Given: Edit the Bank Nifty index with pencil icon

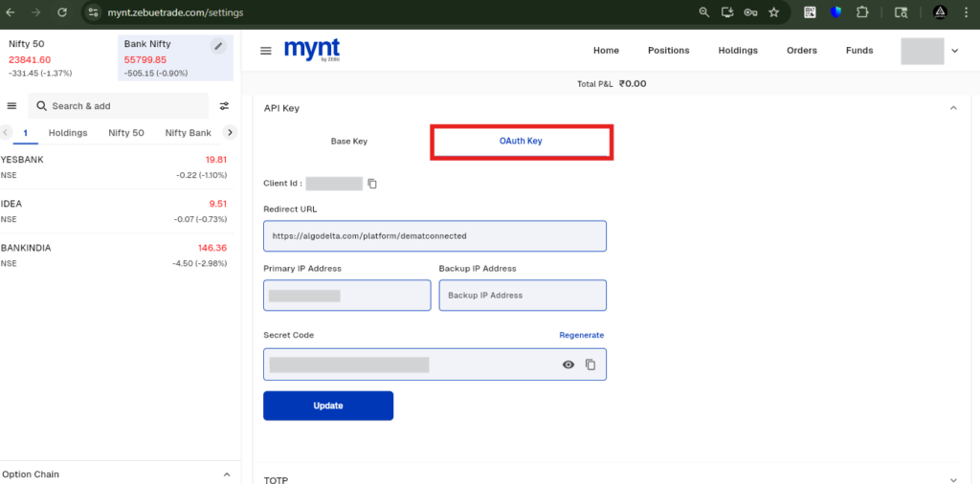Looking at the screenshot, I should tap(218, 45).
